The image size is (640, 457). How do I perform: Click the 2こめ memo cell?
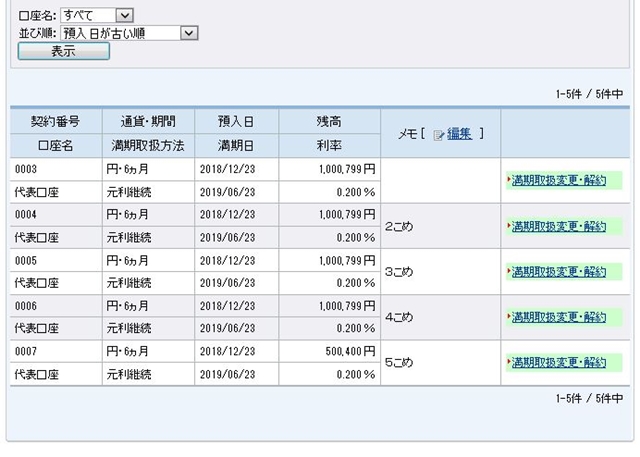[440, 226]
